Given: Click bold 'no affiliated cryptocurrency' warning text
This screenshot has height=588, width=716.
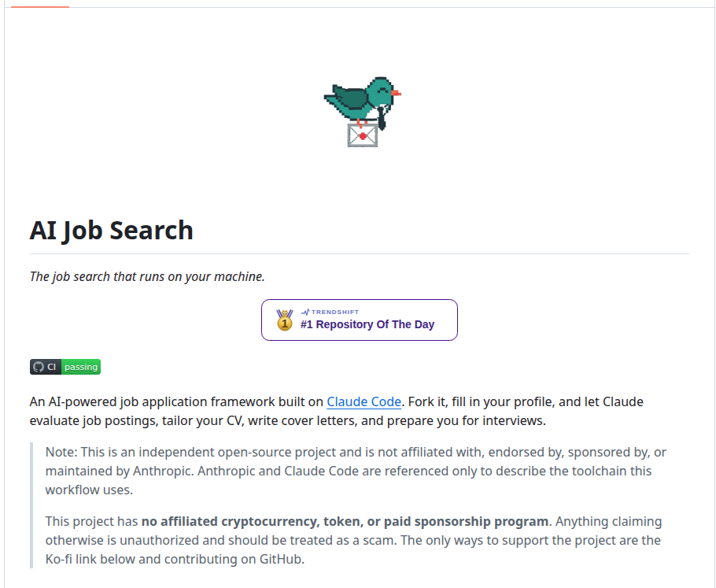Looking at the screenshot, I should pyautogui.click(x=345, y=521).
